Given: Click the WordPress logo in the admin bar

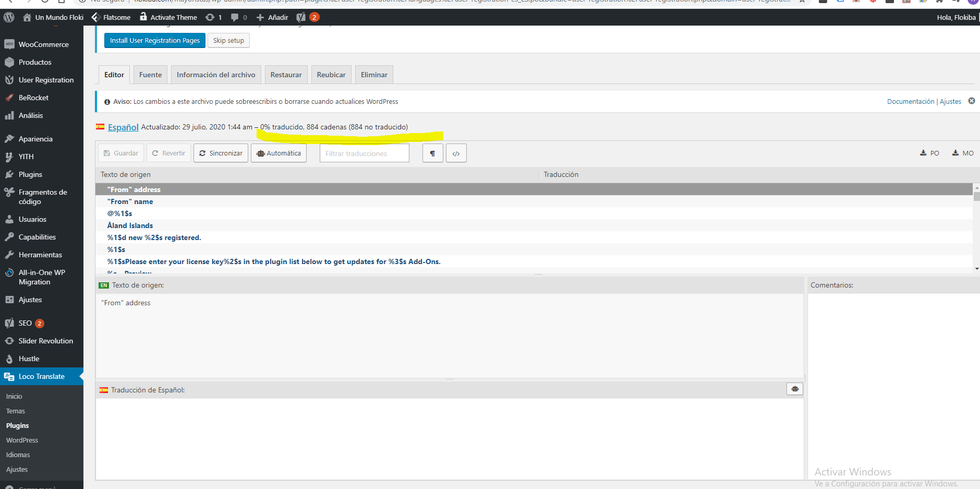Looking at the screenshot, I should (9, 17).
